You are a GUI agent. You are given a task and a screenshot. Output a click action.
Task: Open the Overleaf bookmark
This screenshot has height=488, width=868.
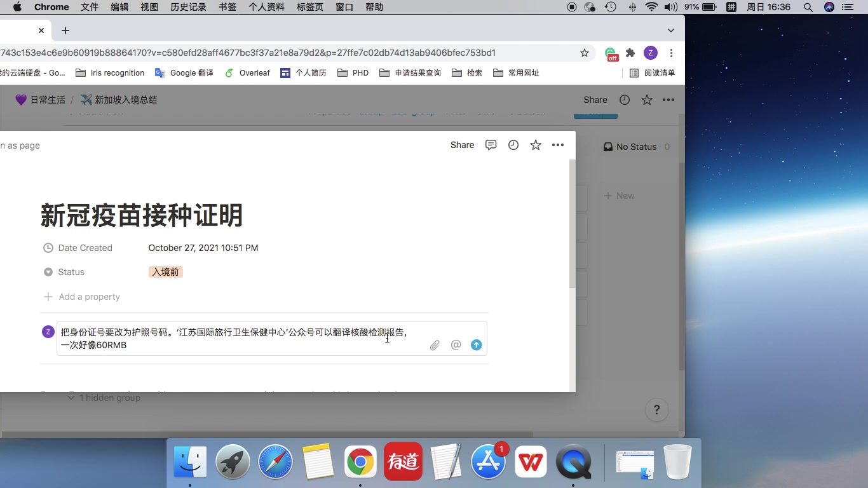tap(247, 73)
